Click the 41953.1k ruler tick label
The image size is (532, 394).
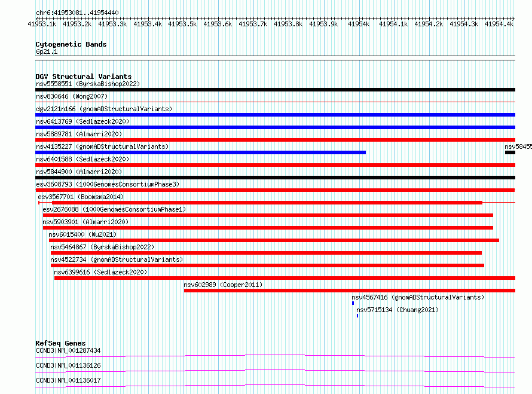click(x=42, y=24)
